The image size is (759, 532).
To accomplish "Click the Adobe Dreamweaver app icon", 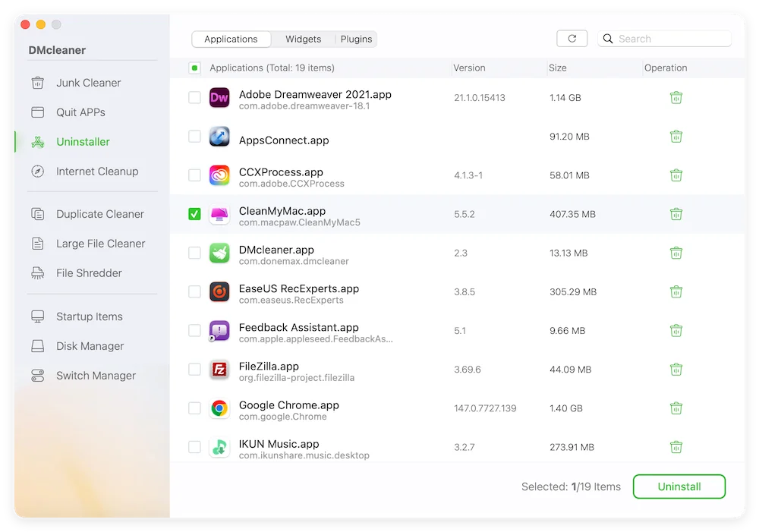I will 219,98.
